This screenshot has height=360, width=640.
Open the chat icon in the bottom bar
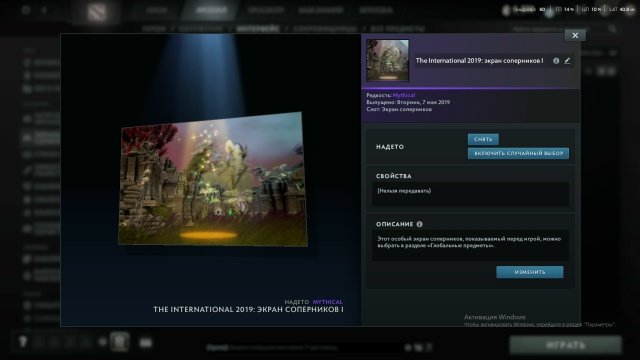point(146,343)
